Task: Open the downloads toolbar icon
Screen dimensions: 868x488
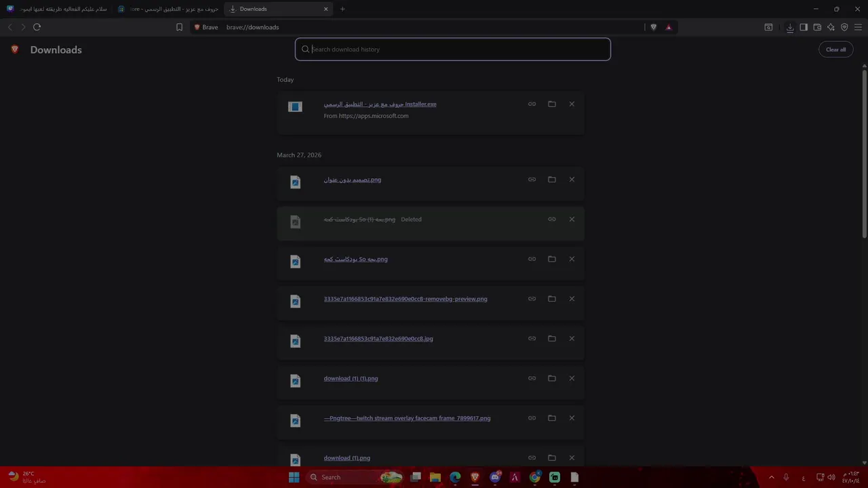Action: coord(790,27)
